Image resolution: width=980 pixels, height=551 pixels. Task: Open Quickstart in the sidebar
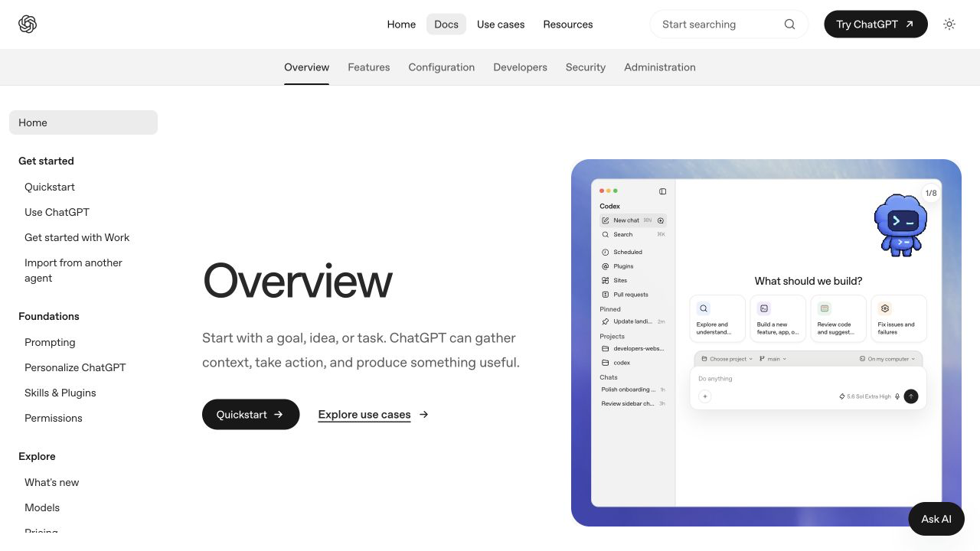coord(50,187)
